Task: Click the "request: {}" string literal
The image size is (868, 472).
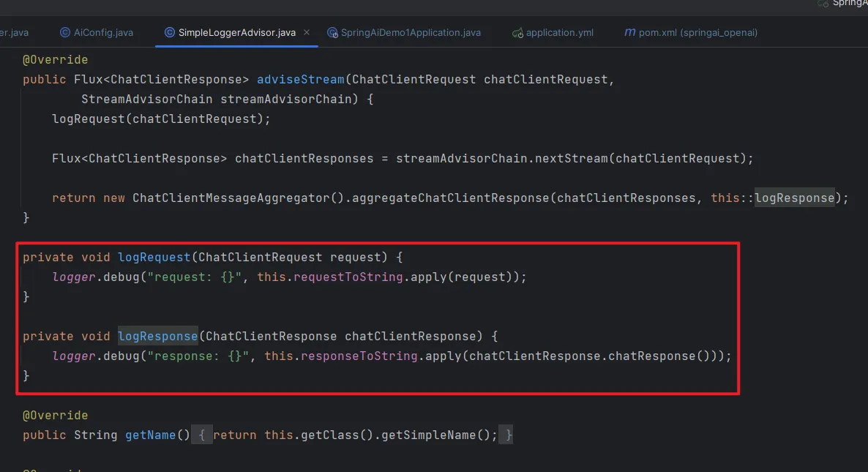Action: [x=194, y=277]
